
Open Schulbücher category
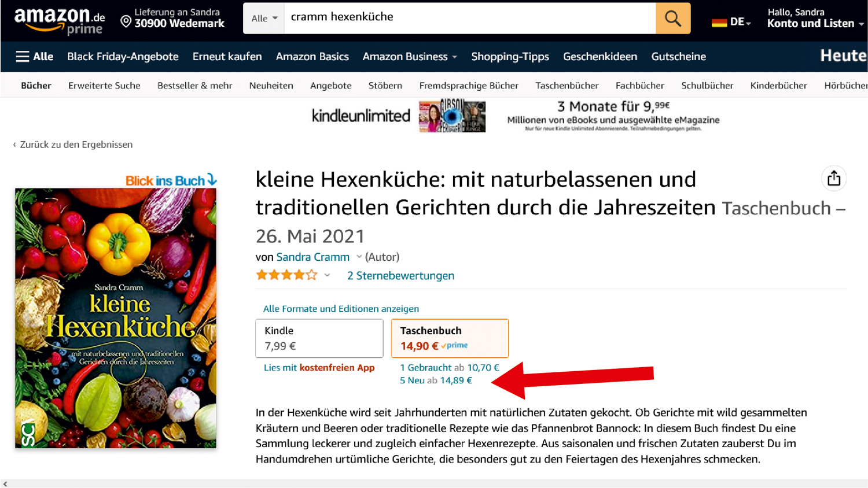[x=707, y=86]
